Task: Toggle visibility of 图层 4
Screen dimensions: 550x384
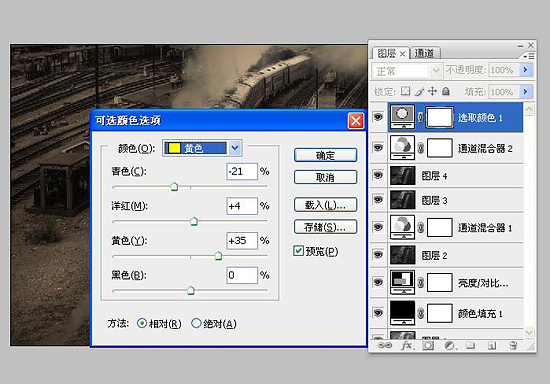Action: (x=378, y=175)
